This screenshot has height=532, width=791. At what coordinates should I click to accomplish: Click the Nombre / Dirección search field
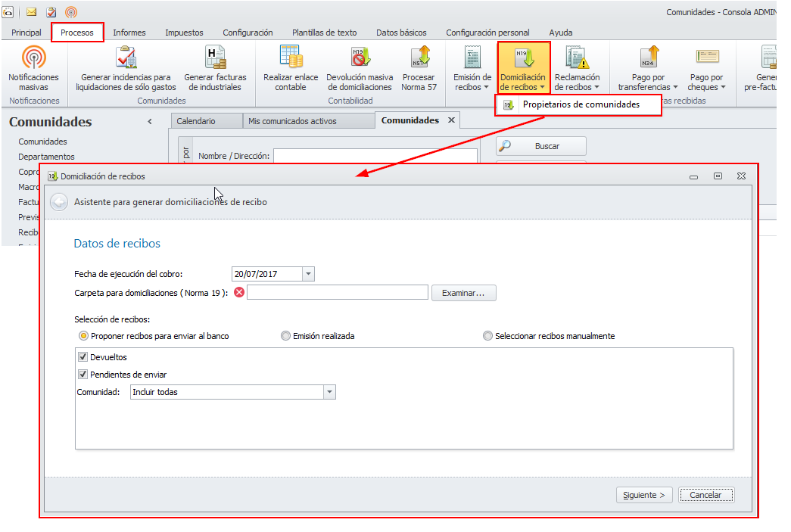[x=375, y=156]
